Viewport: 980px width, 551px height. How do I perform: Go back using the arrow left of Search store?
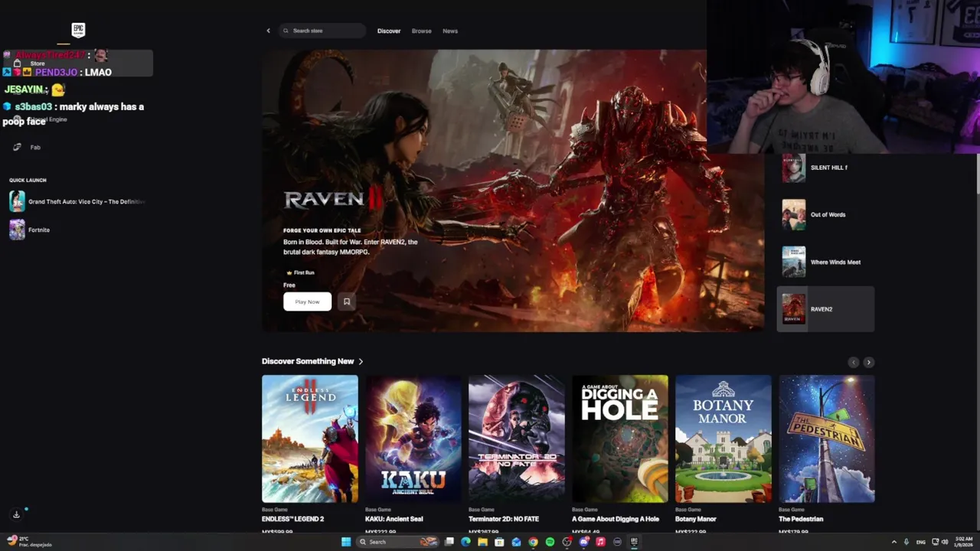[x=268, y=31]
